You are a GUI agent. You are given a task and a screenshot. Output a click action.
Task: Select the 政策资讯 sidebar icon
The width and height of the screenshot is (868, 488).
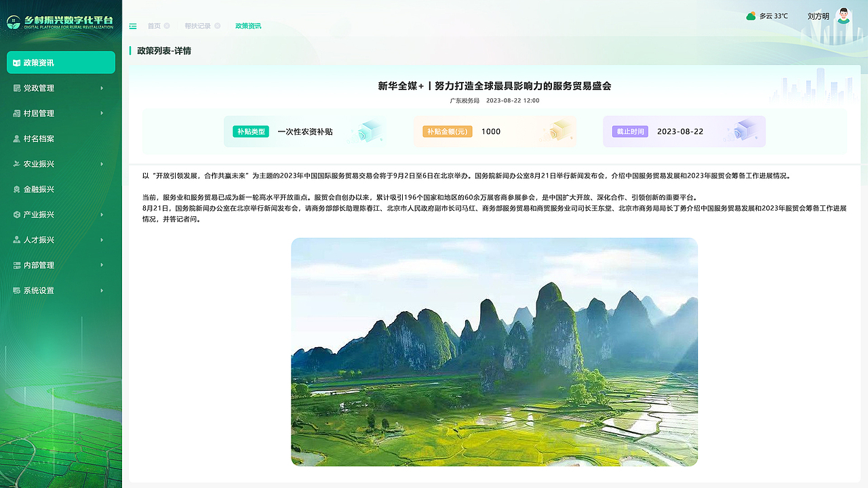pos(16,62)
